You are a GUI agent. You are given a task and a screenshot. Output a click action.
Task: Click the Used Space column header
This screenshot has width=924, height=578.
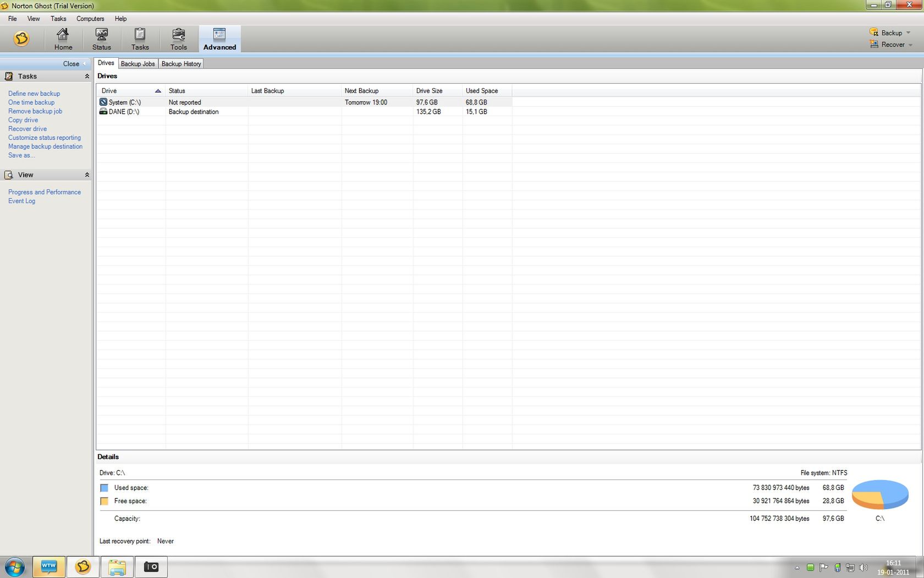click(487, 91)
